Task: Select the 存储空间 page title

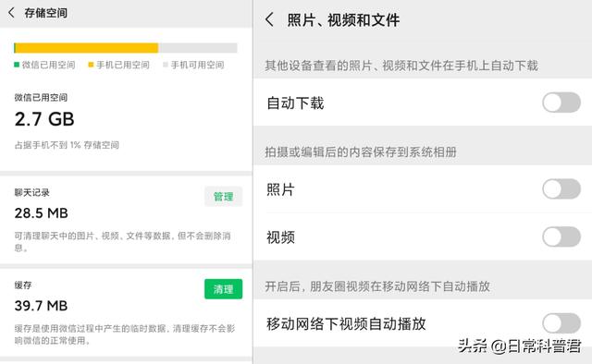Action: tap(45, 13)
